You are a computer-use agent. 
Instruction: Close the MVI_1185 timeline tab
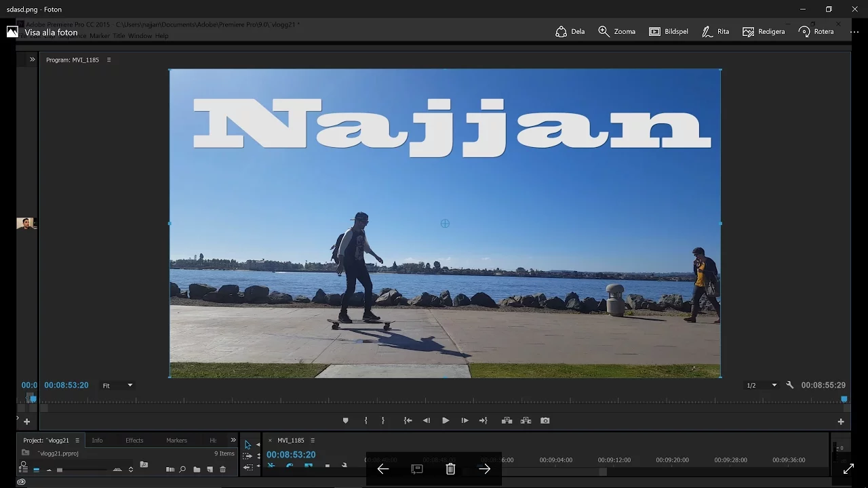pos(270,441)
